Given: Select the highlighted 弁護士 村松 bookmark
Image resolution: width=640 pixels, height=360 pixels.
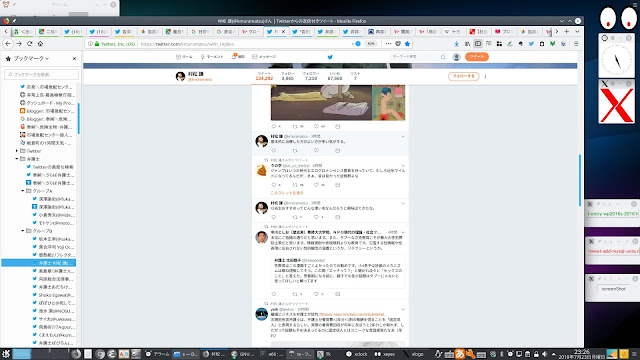Looking at the screenshot, I should [x=39, y=263].
